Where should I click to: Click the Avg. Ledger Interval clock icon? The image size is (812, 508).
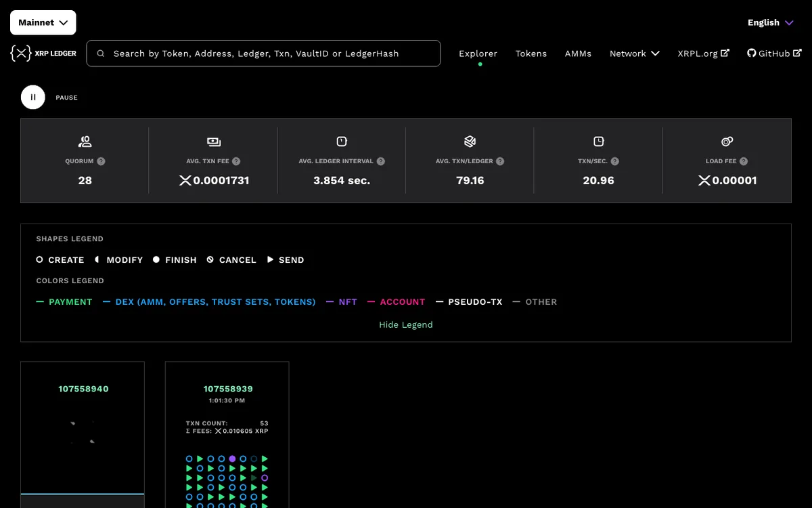(342, 142)
